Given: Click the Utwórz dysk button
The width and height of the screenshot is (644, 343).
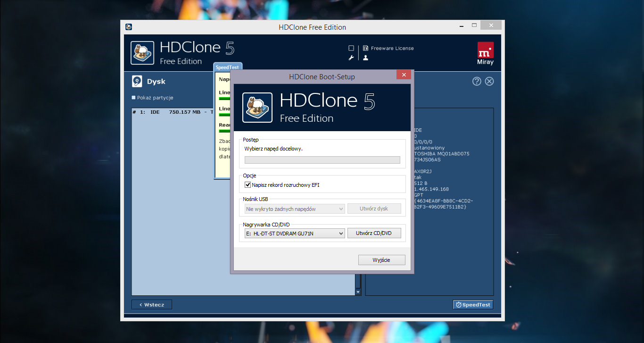Looking at the screenshot, I should click(374, 209).
